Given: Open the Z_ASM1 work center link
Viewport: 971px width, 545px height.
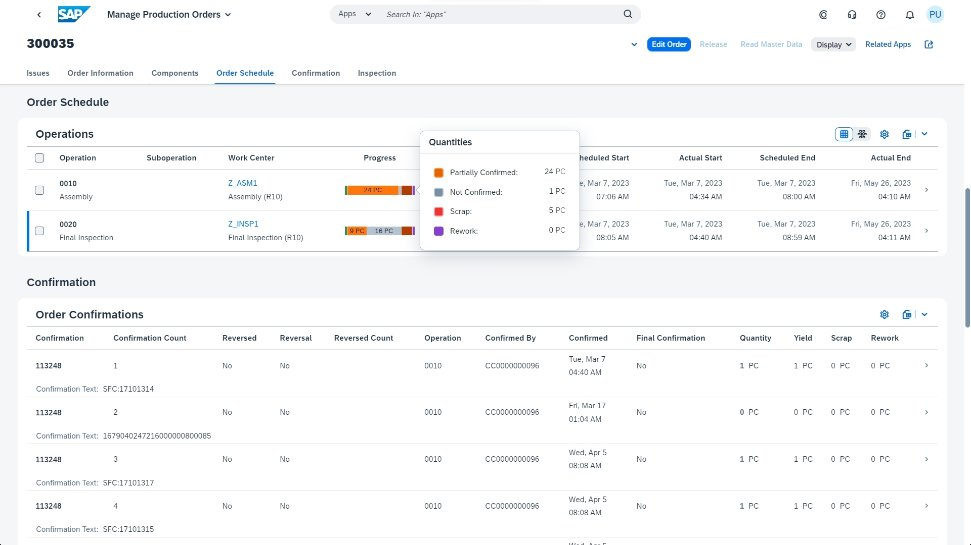Looking at the screenshot, I should 243,183.
